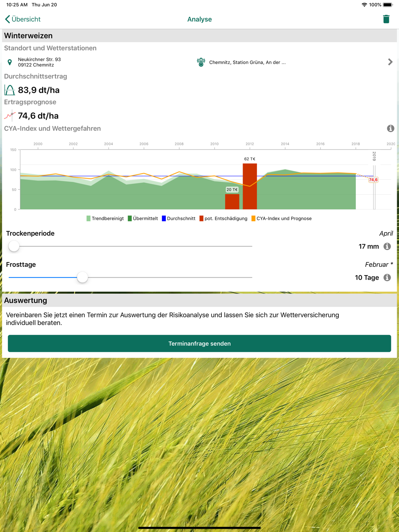Tap Chemnitz, Station Grüna text
The image size is (399, 532).
[247, 62]
